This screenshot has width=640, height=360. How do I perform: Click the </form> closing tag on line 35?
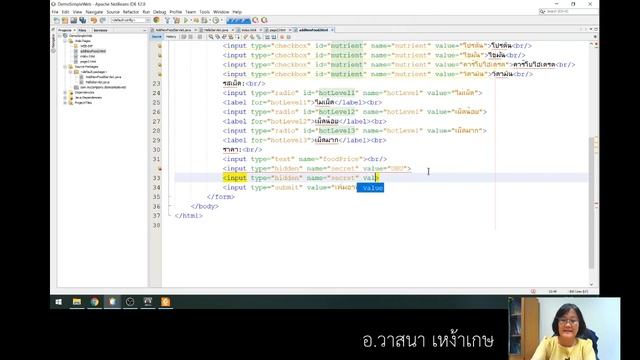220,197
